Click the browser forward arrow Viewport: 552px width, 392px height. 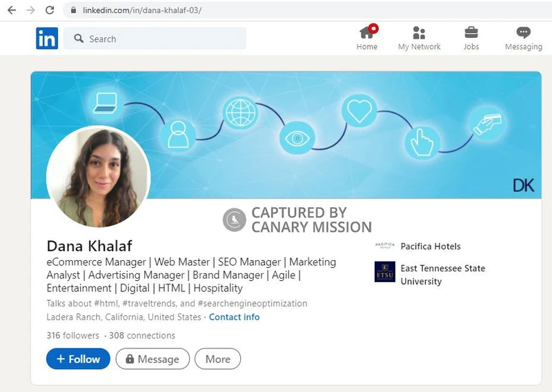(x=30, y=10)
